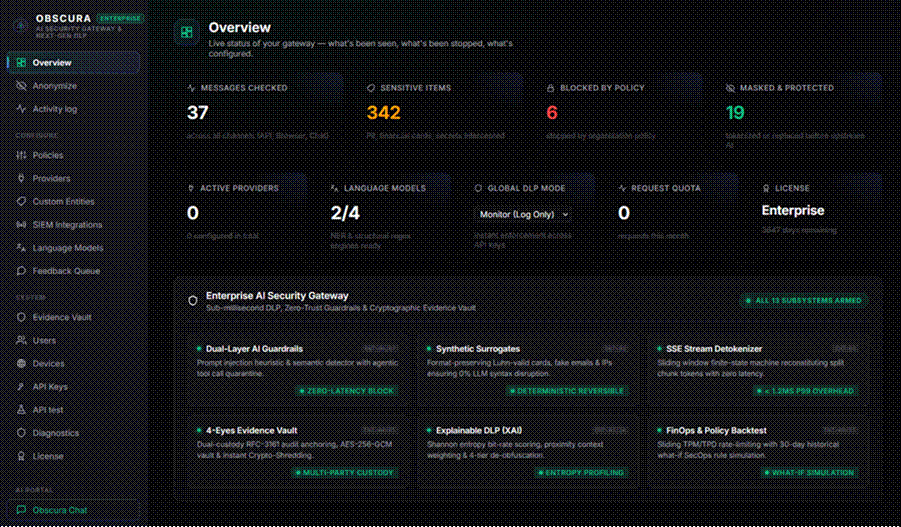The image size is (901, 527).
Task: Click the SIEM Integrations broadcast icon
Action: pos(21,225)
